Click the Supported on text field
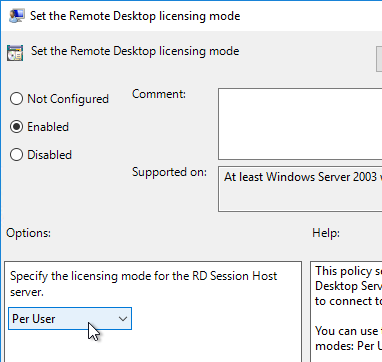382x362 pixels. [x=300, y=189]
